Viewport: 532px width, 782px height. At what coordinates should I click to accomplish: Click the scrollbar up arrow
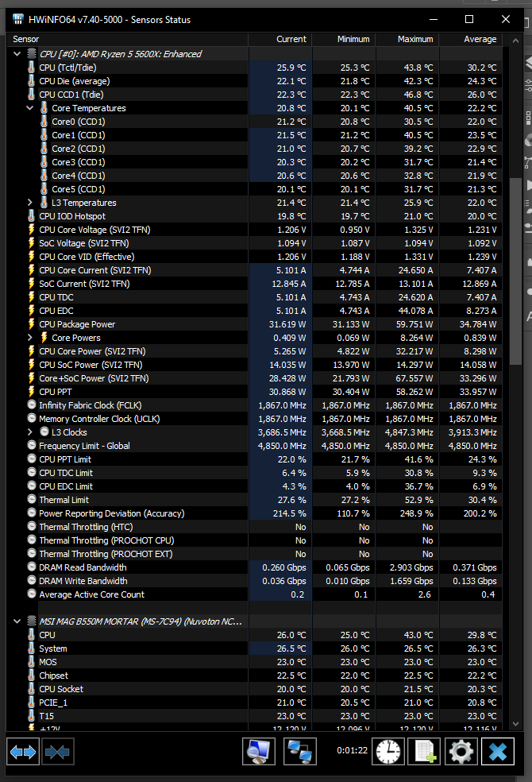pos(515,40)
